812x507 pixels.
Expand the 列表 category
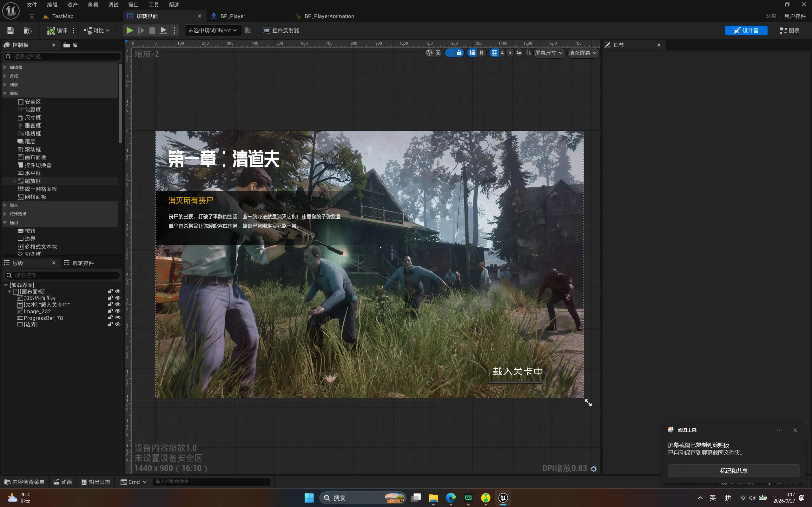click(x=5, y=84)
